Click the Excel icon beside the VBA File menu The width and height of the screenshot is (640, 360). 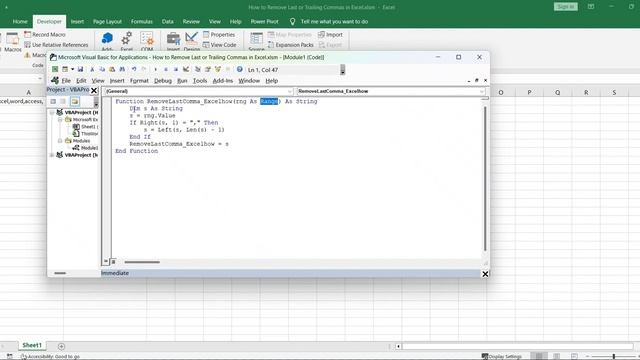click(55, 80)
